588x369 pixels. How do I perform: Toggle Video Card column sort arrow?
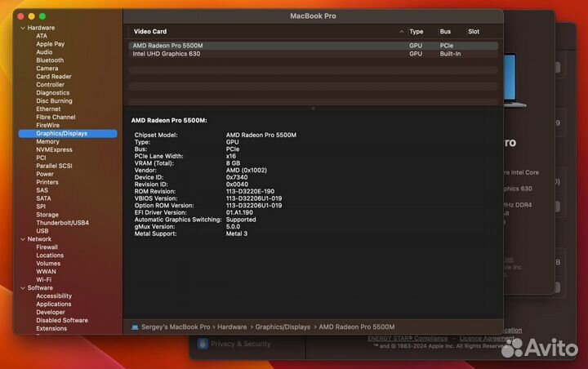[402, 32]
